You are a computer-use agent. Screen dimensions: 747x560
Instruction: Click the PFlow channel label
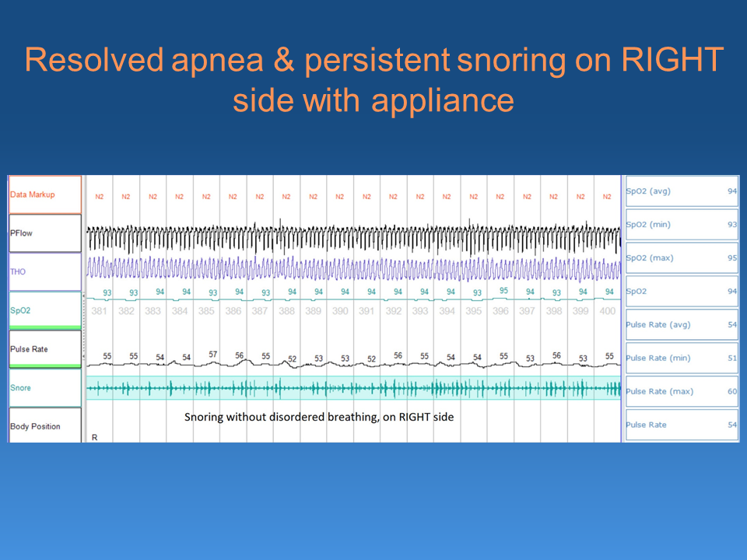44,233
